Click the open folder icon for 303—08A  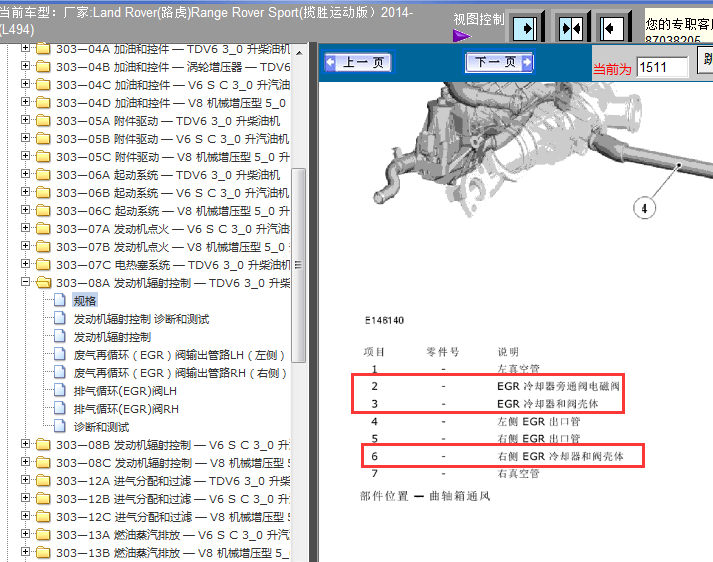pos(43,283)
